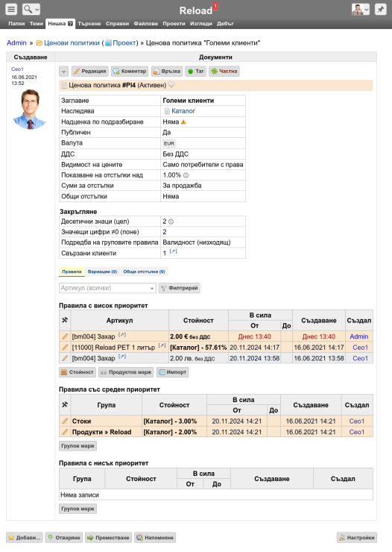This screenshot has width=392, height=552.
Task: Click tools icon in medium priority table header
Action: pyautogui.click(x=65, y=405)
